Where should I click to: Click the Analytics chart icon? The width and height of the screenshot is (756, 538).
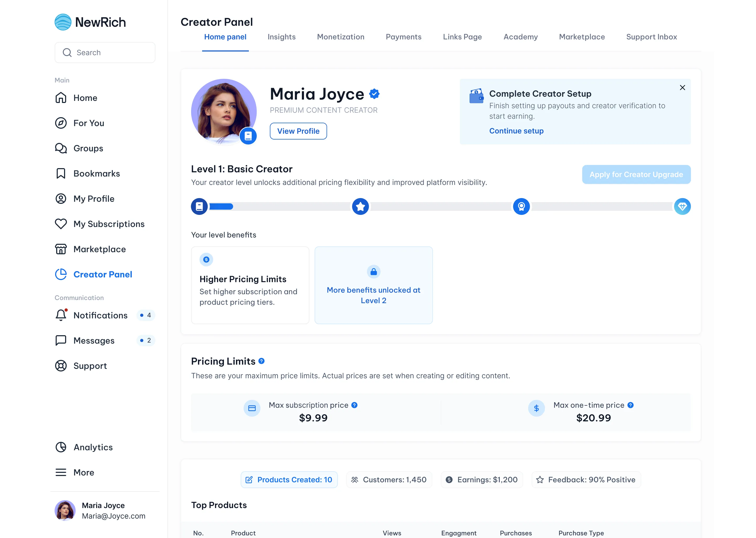click(x=61, y=447)
